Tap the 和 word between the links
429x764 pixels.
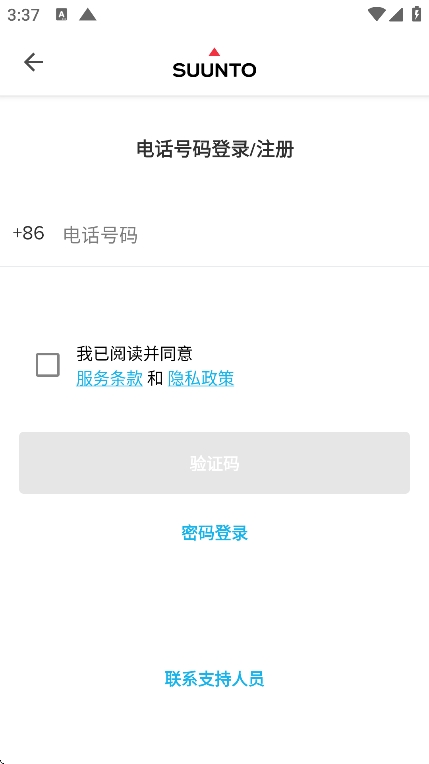pos(155,379)
